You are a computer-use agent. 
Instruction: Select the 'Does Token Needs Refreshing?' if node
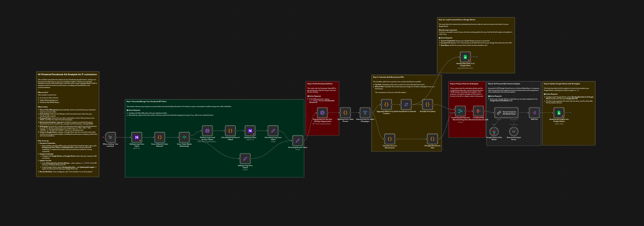184,137
